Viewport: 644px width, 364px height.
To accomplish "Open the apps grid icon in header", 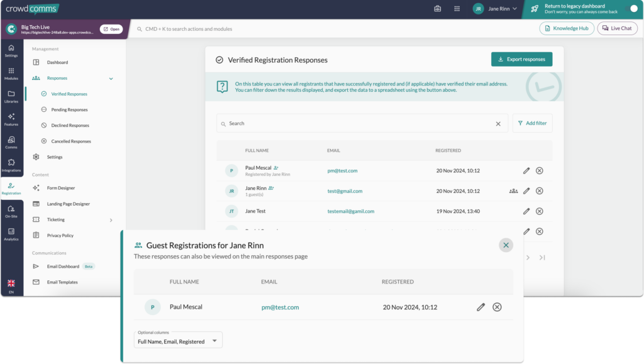I will pos(457,9).
